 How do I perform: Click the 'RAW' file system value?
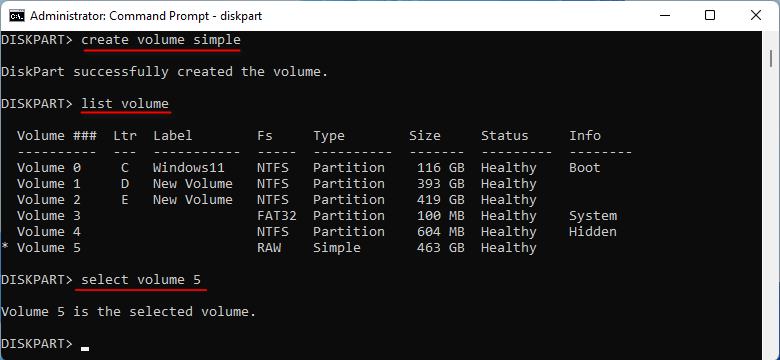click(x=269, y=248)
